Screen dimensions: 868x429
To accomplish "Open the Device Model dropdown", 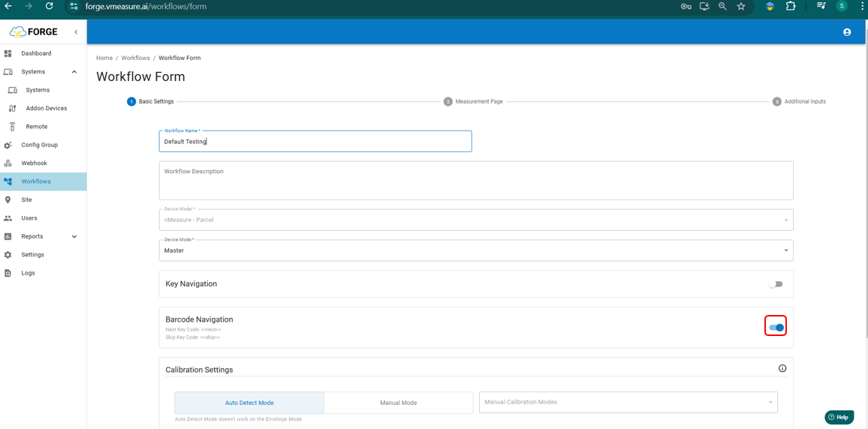I will click(476, 220).
